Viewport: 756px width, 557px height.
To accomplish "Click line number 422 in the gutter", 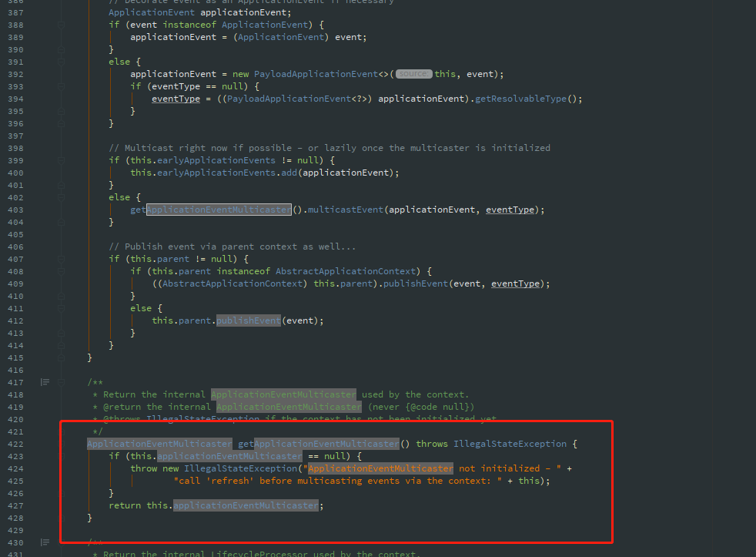I will pyautogui.click(x=15, y=444).
